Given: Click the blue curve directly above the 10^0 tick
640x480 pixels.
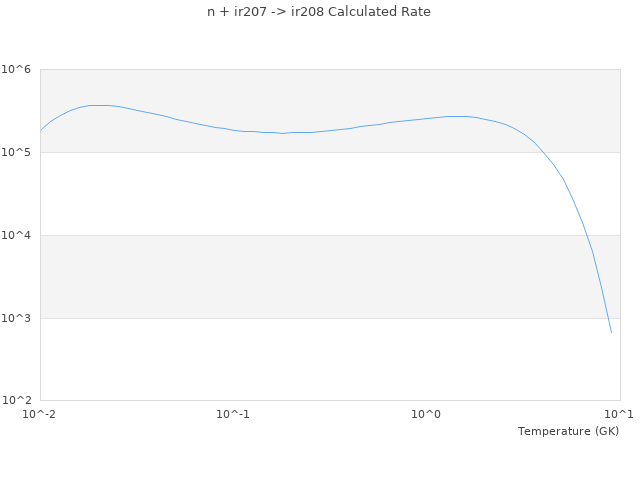Looking at the screenshot, I should tap(427, 118).
